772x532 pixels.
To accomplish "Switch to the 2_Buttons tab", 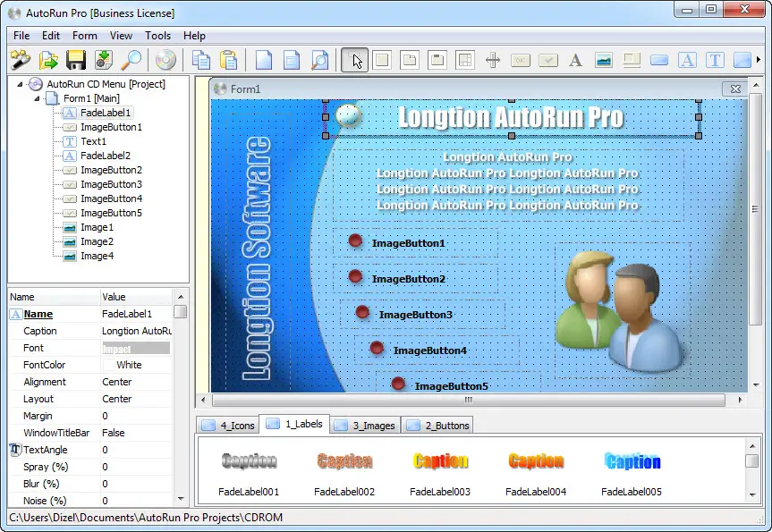I will [437, 426].
